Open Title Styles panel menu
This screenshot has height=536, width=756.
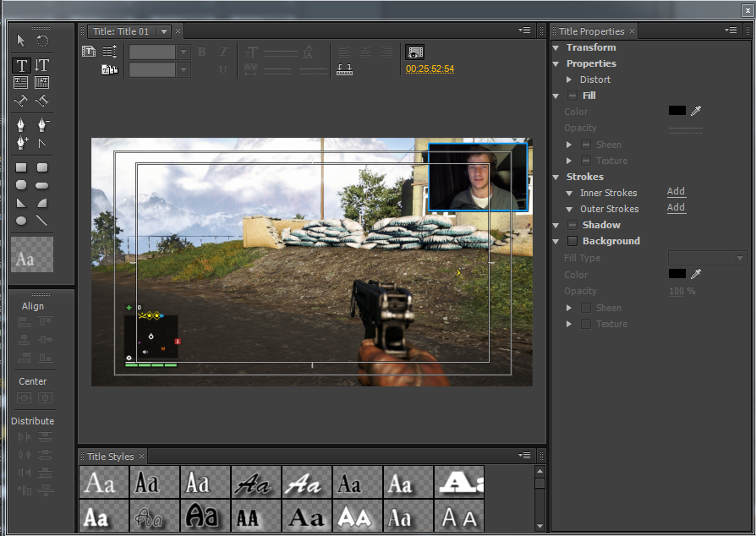point(524,456)
